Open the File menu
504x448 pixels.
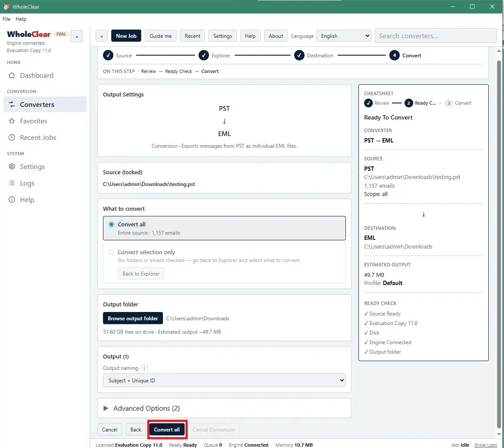7,19
